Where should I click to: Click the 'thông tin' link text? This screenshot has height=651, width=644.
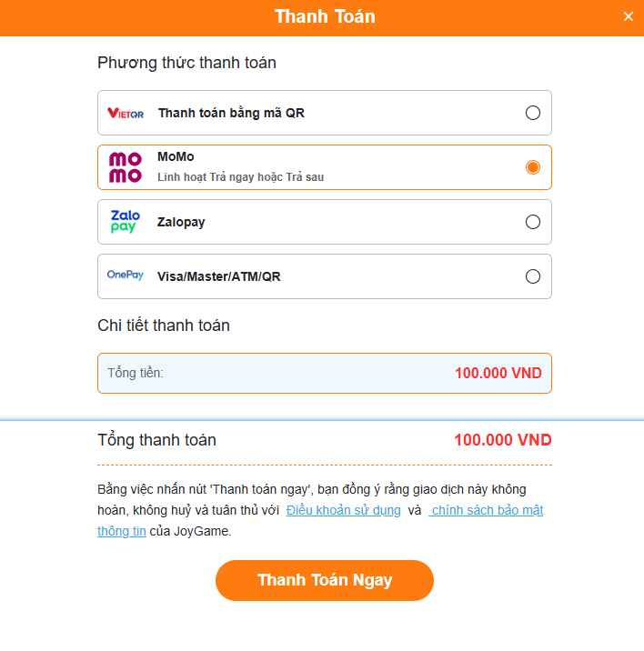[x=121, y=532]
